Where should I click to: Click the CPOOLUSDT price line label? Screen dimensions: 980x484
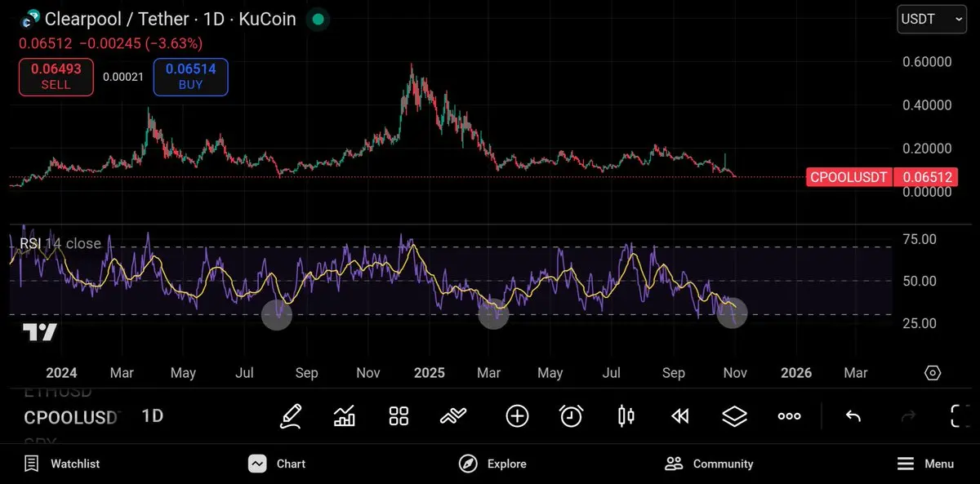click(849, 177)
